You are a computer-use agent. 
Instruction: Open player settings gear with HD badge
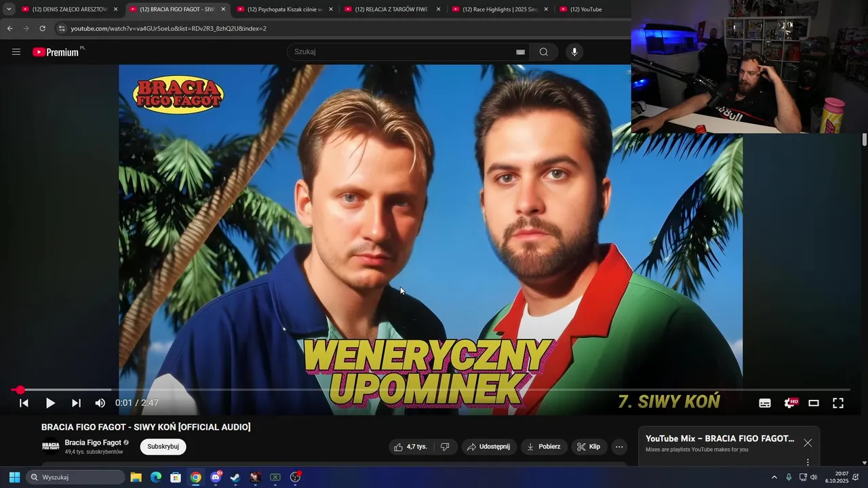pos(791,403)
